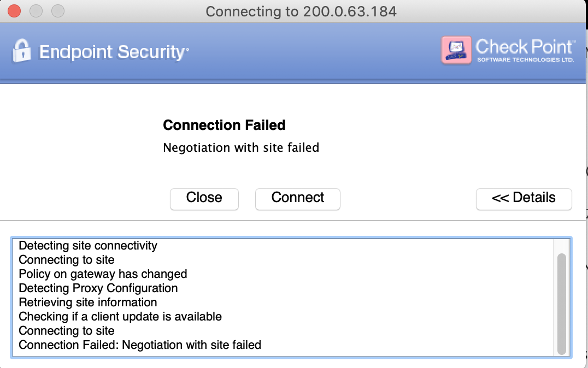Click the Close button
Image resolution: width=588 pixels, height=368 pixels.
[204, 199]
